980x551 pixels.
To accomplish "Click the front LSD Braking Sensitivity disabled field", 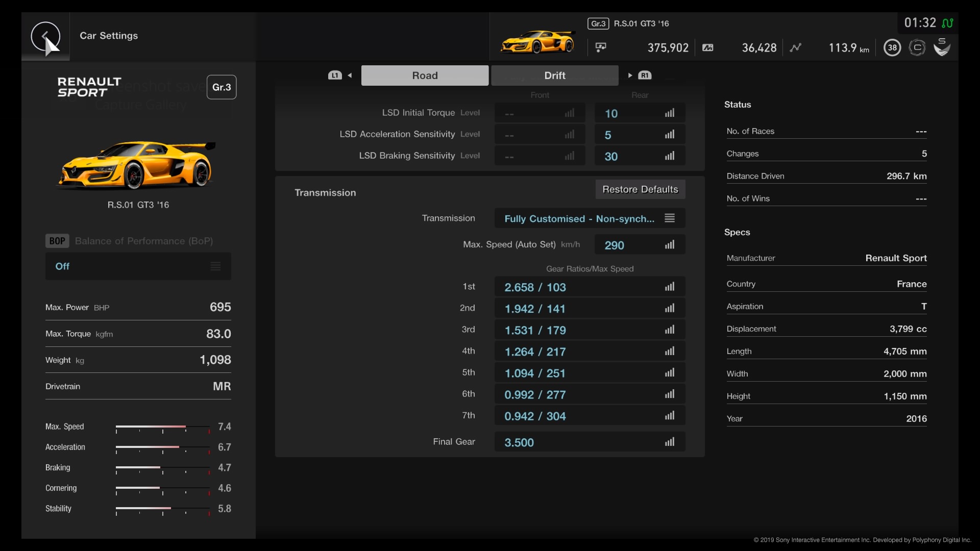I will coord(540,156).
